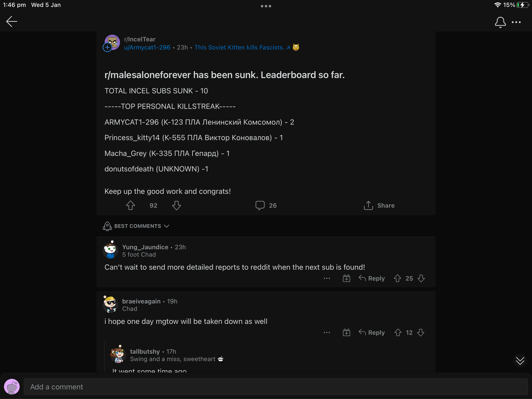Jump to next comment with double chevron
The width and height of the screenshot is (532, 399).
pos(520,361)
